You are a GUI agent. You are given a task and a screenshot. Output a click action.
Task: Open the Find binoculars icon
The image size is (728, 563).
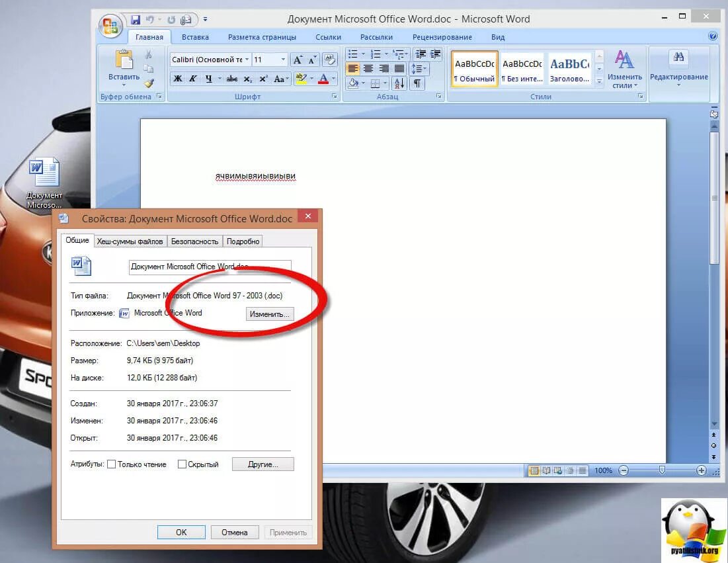tap(679, 57)
